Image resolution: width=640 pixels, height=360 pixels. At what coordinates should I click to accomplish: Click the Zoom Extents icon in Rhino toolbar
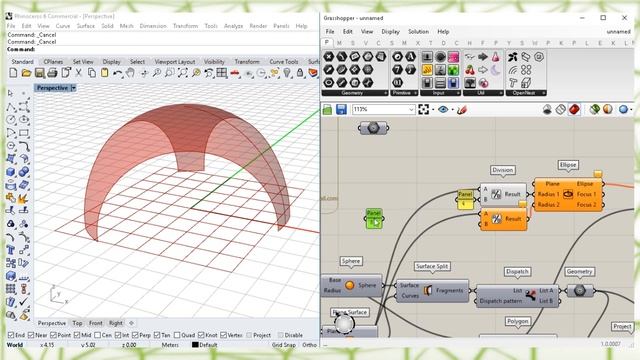(183, 73)
